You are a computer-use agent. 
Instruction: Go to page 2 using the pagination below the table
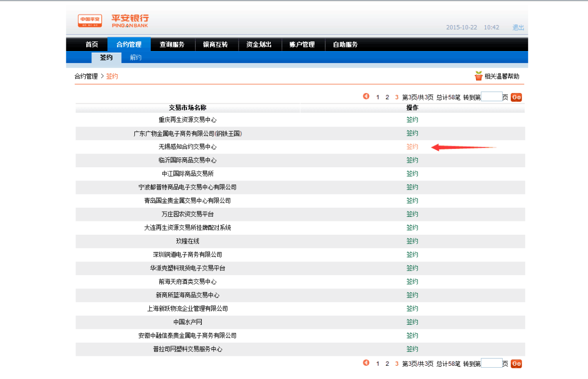[x=387, y=364]
